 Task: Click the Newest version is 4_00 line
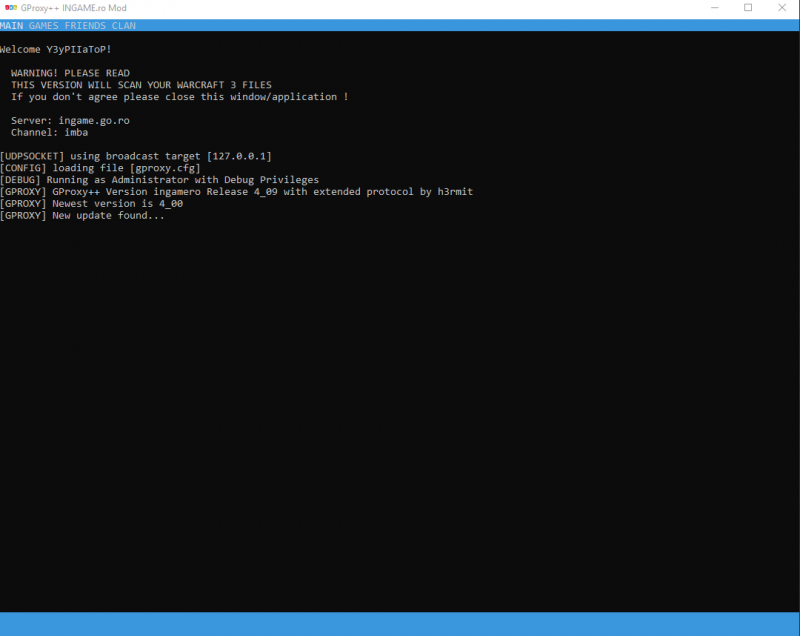(91, 204)
